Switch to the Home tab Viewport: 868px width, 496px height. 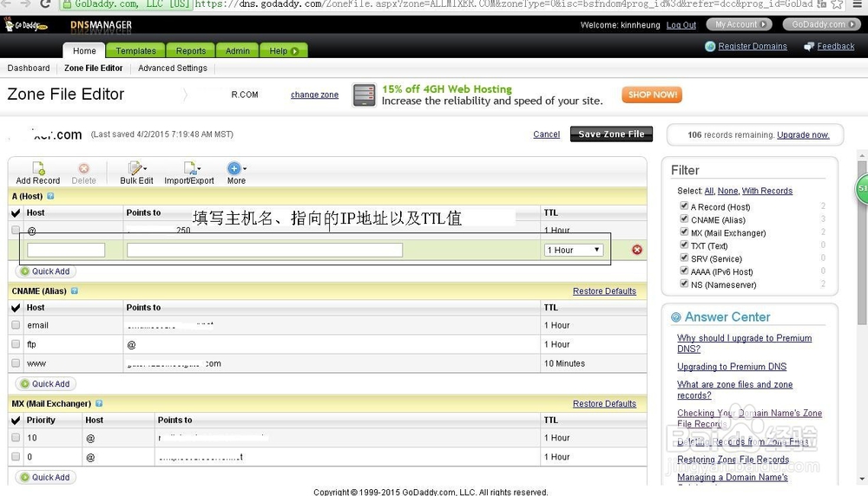(x=84, y=50)
